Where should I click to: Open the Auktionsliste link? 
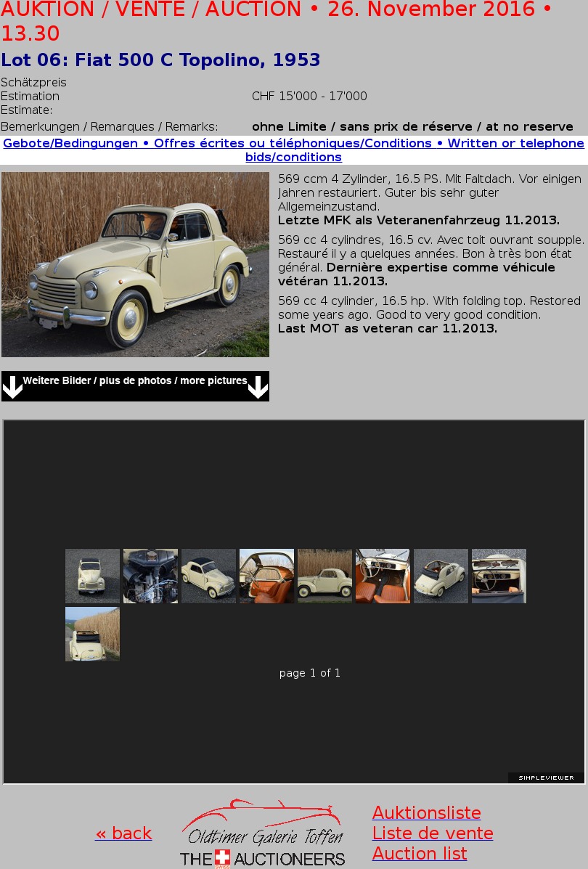click(427, 812)
